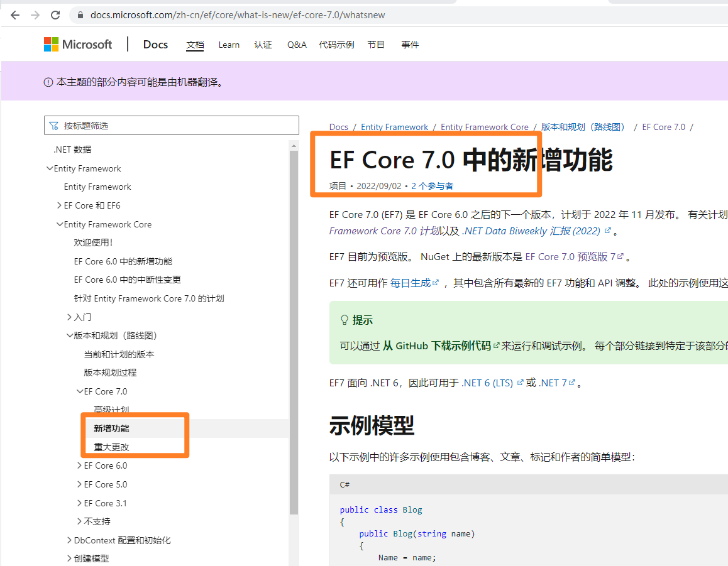Screen dimensions: 728x566
Task: Expand the 不支持 tree node
Action: click(79, 521)
